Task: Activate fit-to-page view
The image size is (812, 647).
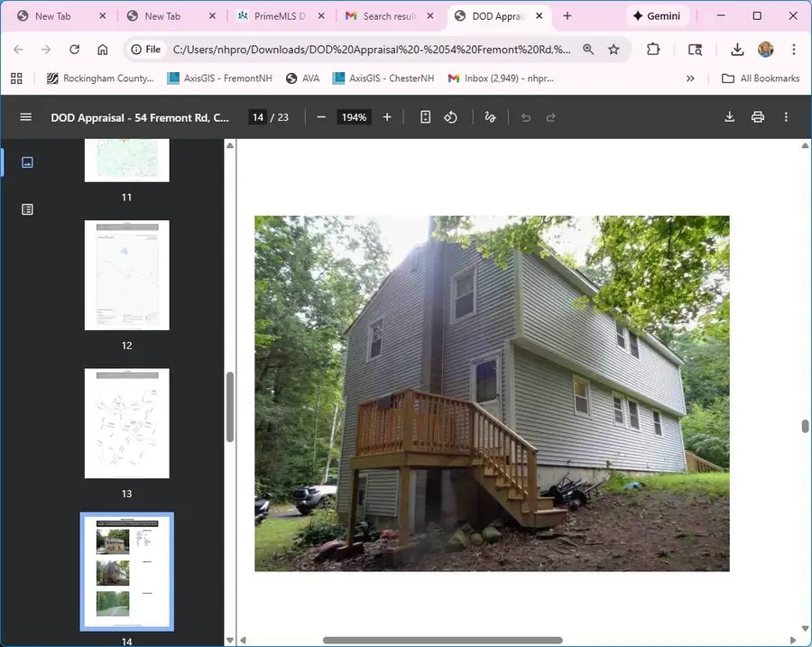Action: pyautogui.click(x=424, y=116)
